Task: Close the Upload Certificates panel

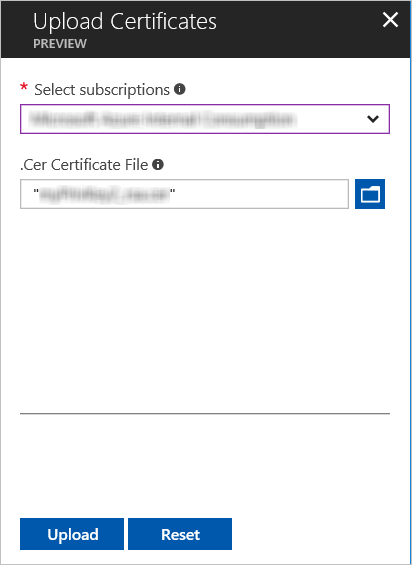Action: pos(390,20)
